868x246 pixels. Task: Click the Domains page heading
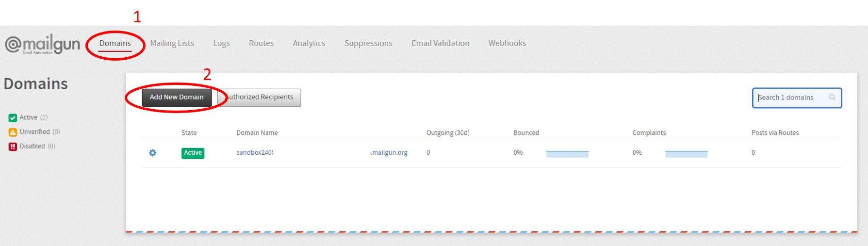click(36, 83)
